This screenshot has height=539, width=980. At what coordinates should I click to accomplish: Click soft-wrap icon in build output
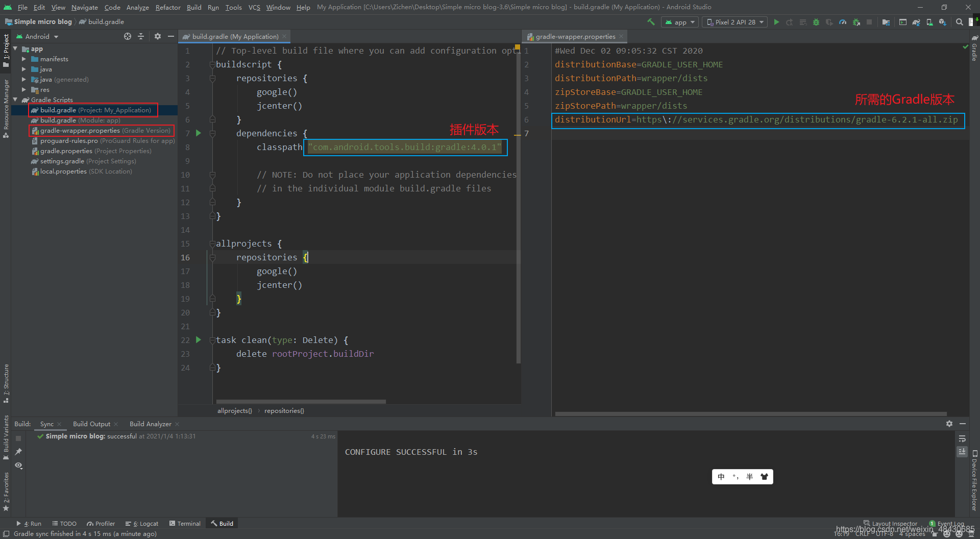point(962,439)
